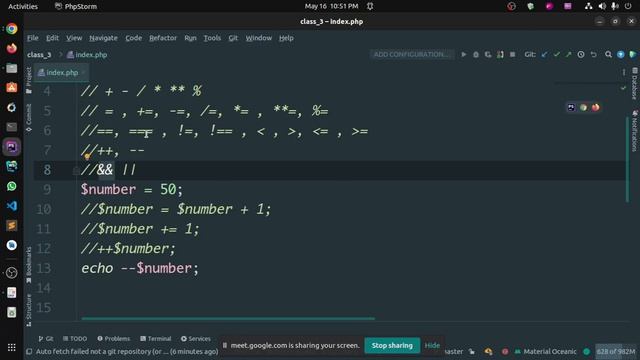Image resolution: width=640 pixels, height=360 pixels.
Task: Open file in Chrome browser icon in editor
Action: coord(583,107)
